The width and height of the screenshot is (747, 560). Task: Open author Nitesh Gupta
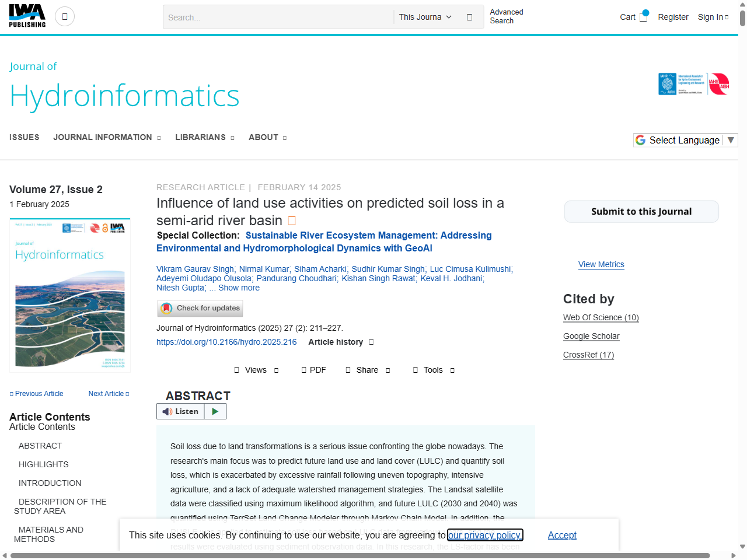pos(180,288)
